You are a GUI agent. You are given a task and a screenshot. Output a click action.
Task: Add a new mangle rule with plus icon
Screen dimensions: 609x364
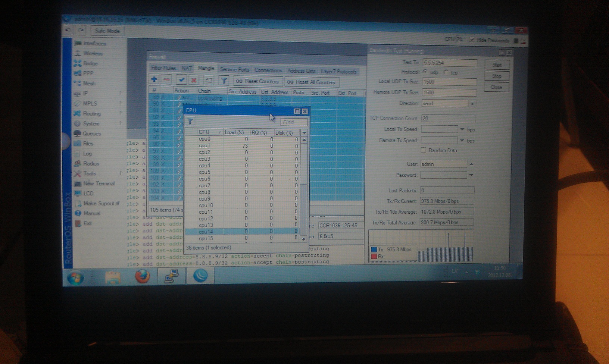click(x=154, y=79)
